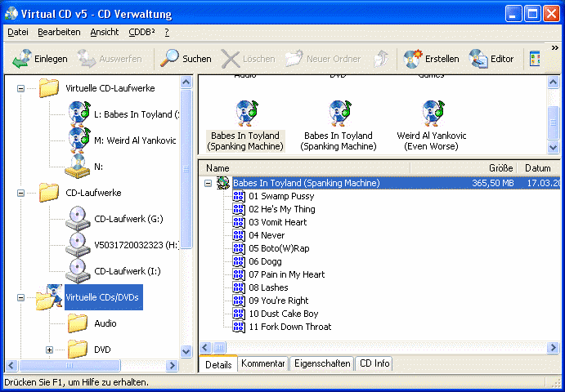Click track icon for 04 Never
This screenshot has height=392, width=565.
239,235
